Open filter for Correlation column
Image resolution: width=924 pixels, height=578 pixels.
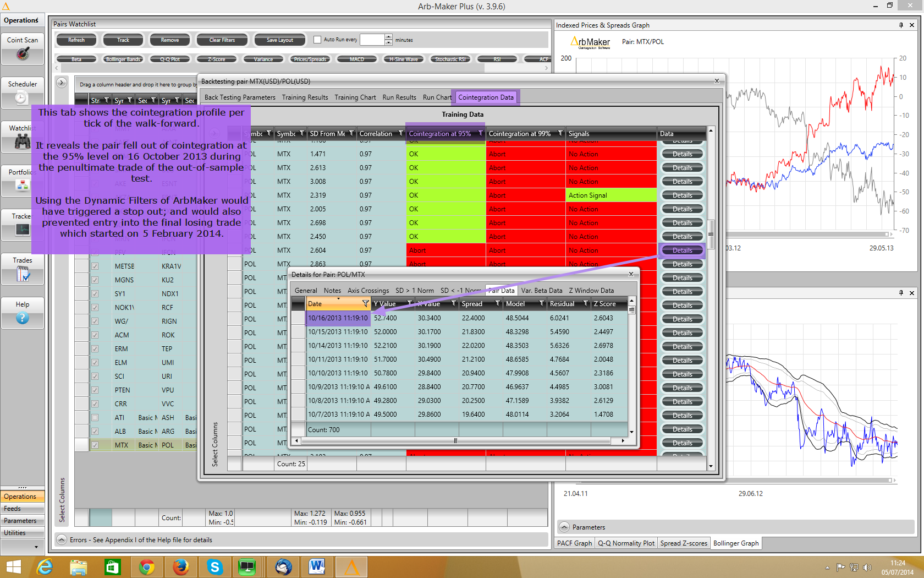pos(401,134)
